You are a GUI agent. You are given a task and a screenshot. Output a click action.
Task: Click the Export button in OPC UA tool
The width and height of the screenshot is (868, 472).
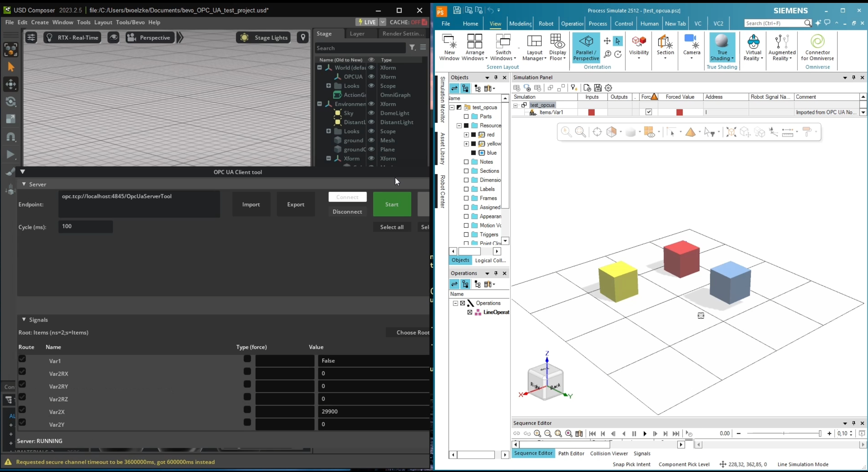[x=295, y=204]
